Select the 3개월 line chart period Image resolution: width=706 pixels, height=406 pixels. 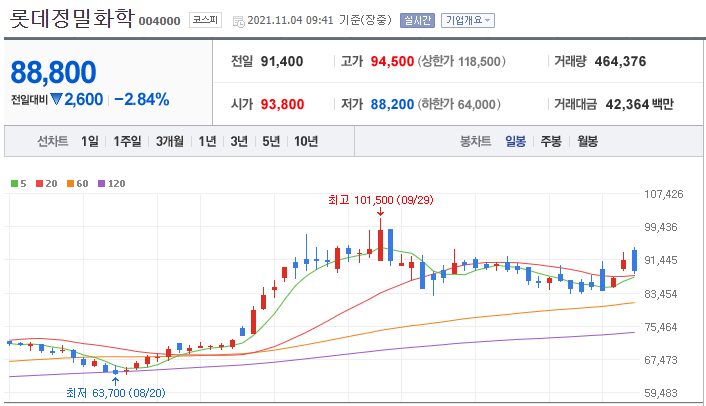click(170, 141)
